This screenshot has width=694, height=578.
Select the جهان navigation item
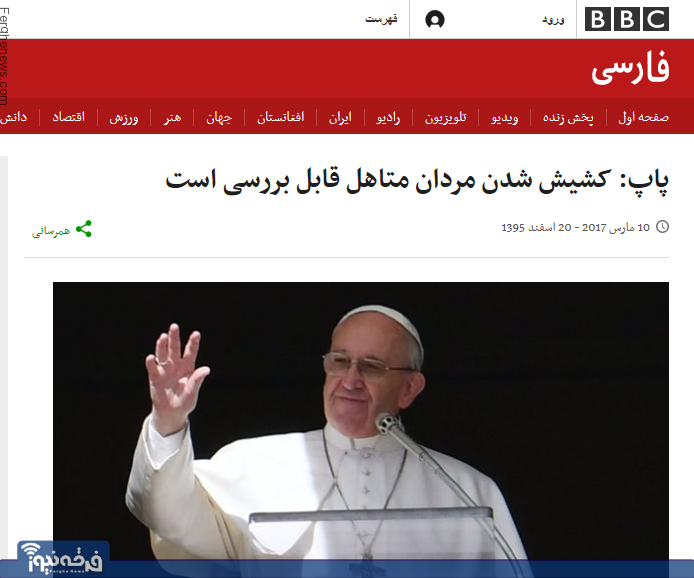(x=219, y=118)
